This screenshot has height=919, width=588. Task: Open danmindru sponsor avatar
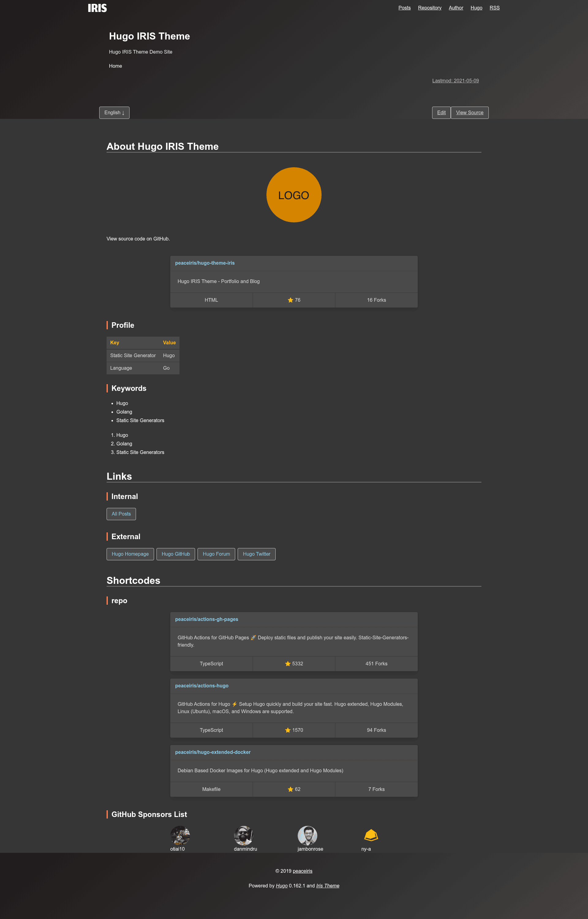tap(243, 835)
